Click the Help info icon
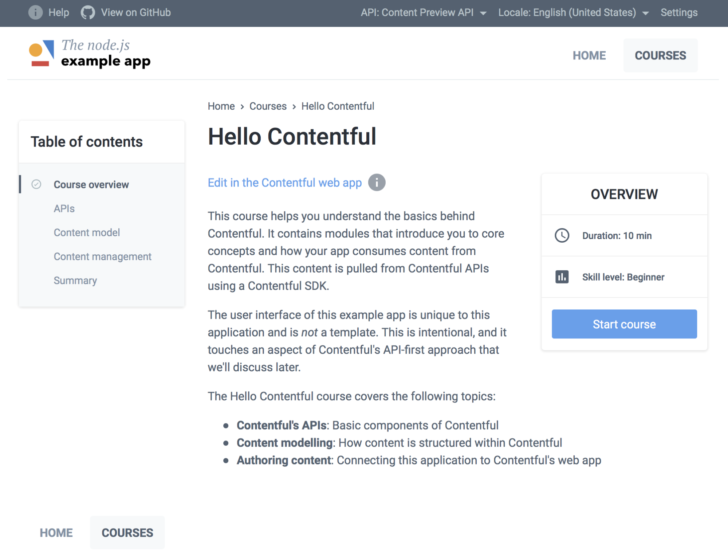Screen dimensions: 728x560 (35, 12)
